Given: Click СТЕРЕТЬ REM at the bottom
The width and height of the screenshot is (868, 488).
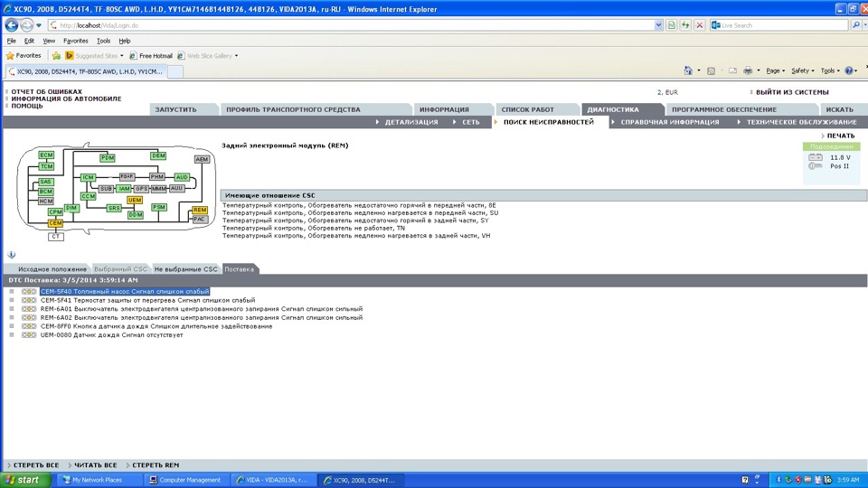Looking at the screenshot, I should [x=156, y=465].
